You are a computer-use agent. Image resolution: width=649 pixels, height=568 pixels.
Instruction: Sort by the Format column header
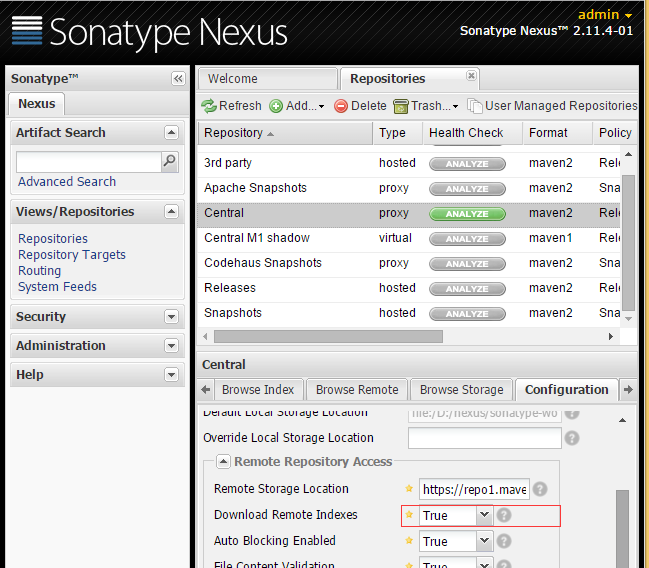tap(558, 133)
